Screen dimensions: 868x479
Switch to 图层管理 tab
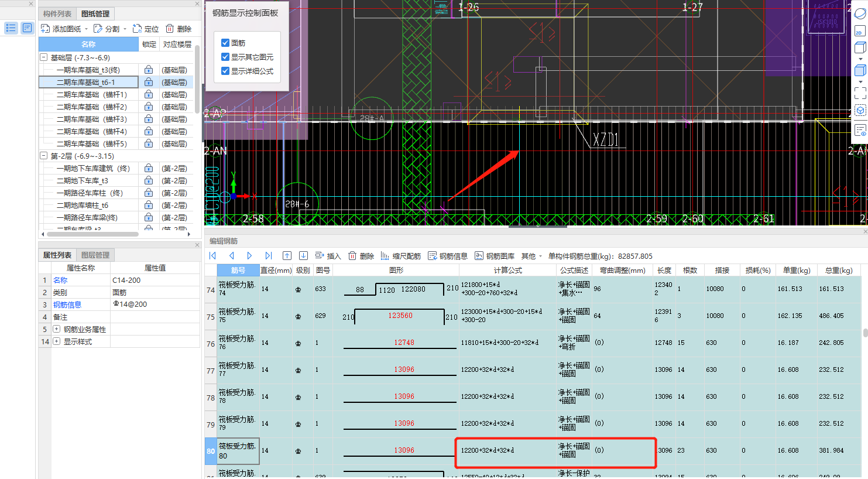point(95,255)
